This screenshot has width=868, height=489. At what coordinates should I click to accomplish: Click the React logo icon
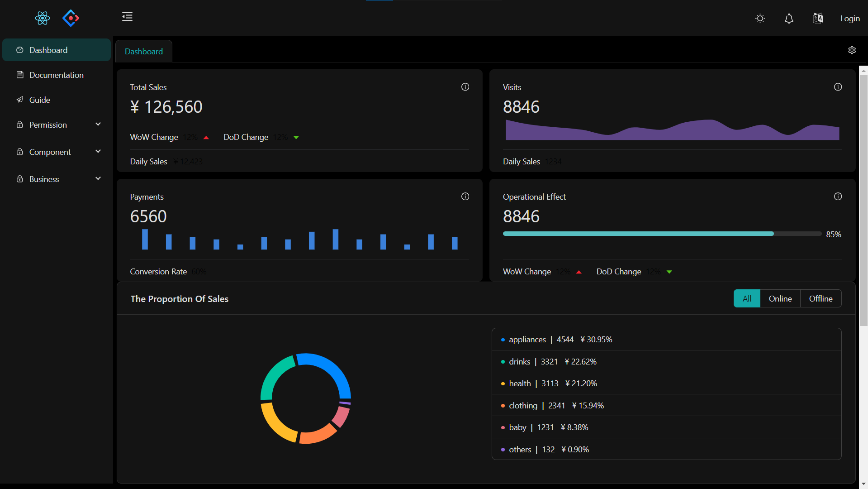[x=42, y=18]
